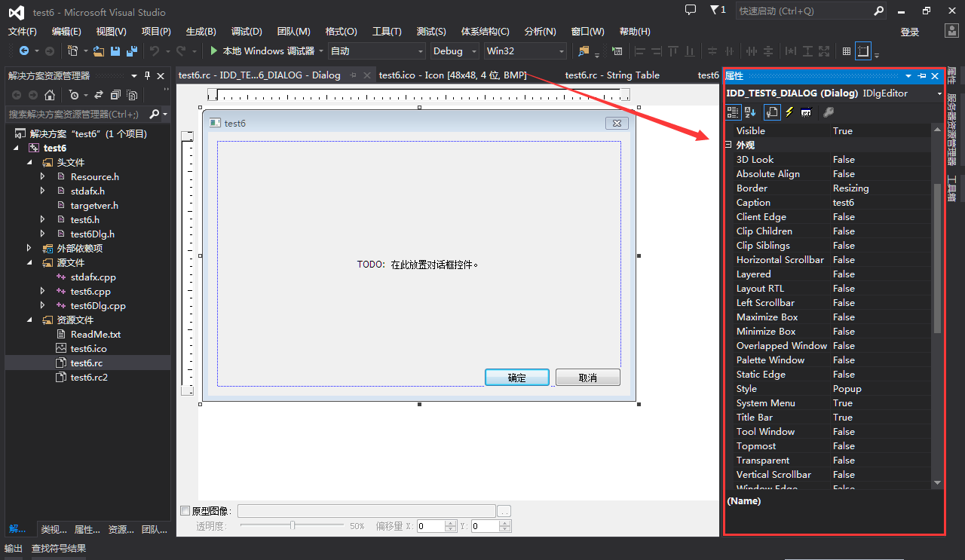Click the Show All Files icon

[x=133, y=95]
